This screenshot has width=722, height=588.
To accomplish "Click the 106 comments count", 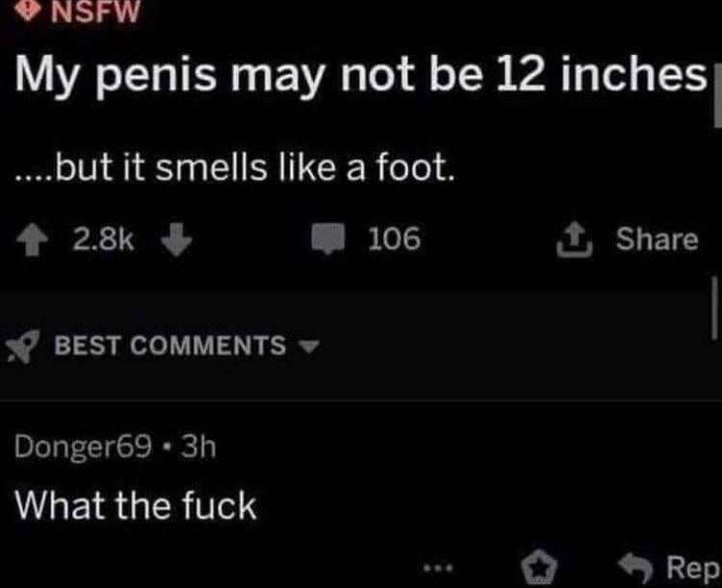I will pos(394,239).
